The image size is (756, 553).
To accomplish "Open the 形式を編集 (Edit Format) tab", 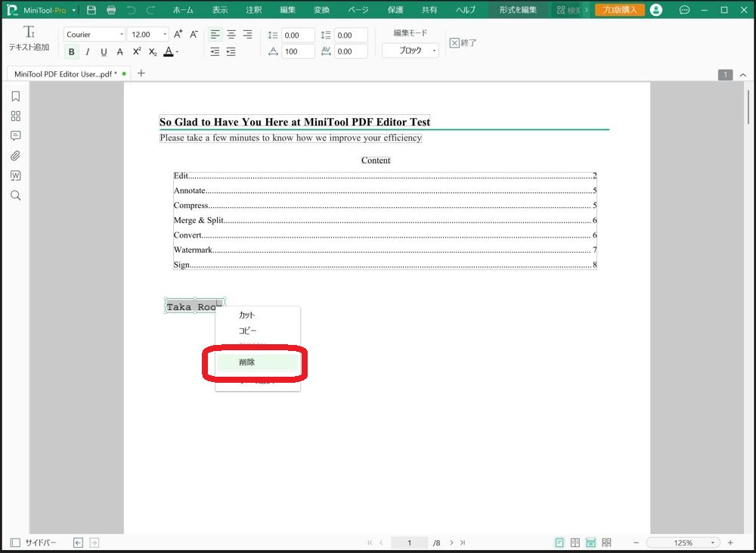I will (518, 10).
